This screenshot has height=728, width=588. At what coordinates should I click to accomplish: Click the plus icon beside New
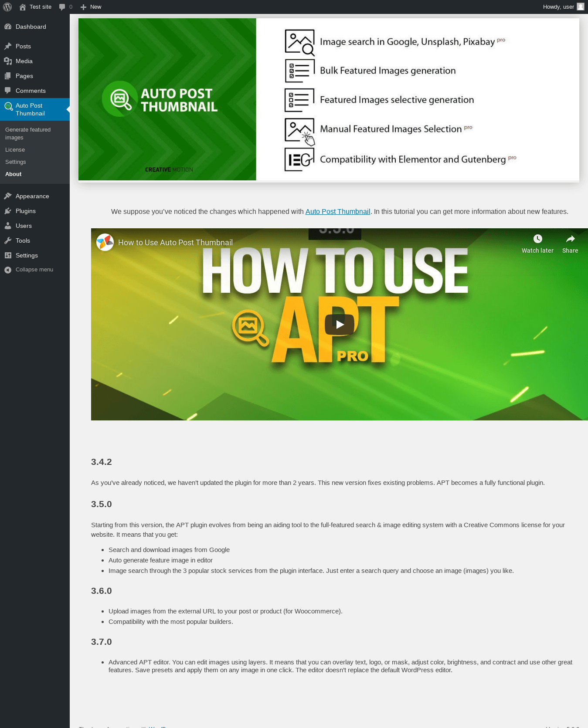click(x=83, y=7)
